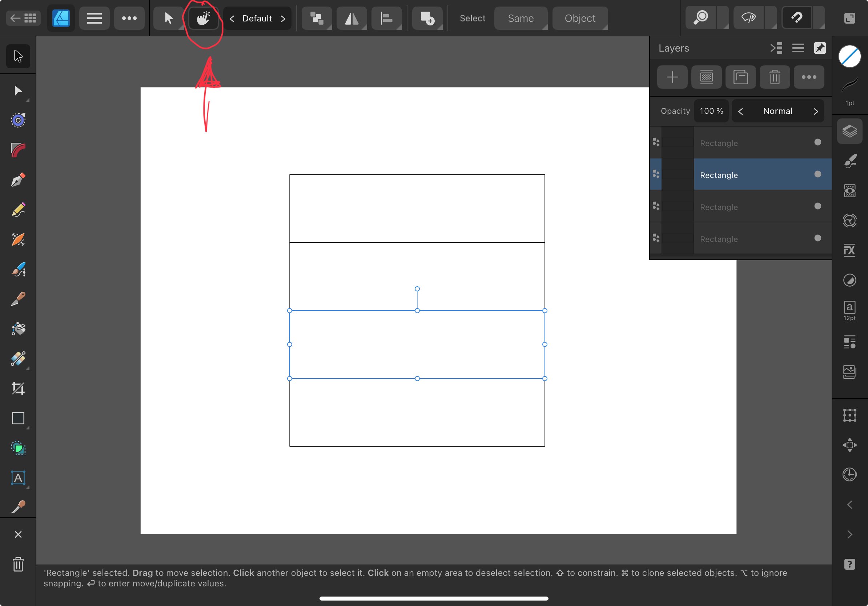Toggle visibility of the selected Rectangle layer

[x=818, y=174]
